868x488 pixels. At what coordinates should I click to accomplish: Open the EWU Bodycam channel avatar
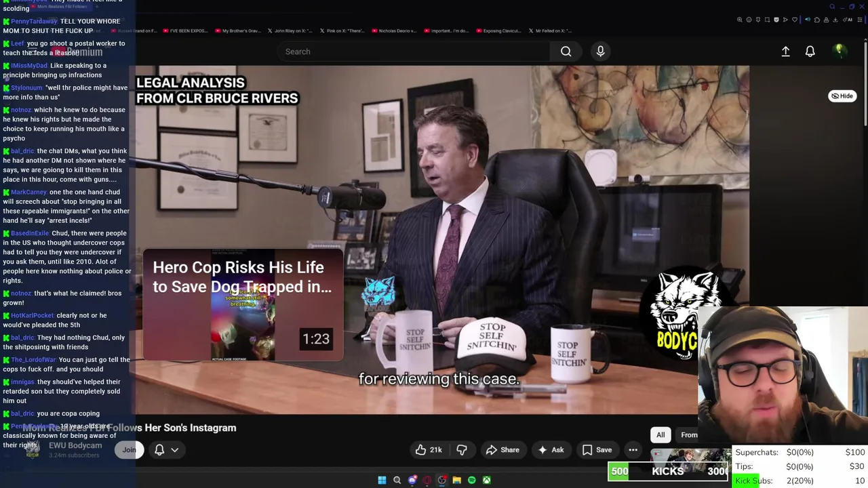[x=33, y=449]
